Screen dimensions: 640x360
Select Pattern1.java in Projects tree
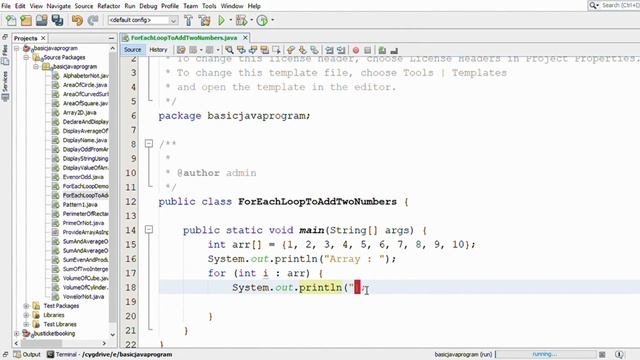pyautogui.click(x=80, y=204)
